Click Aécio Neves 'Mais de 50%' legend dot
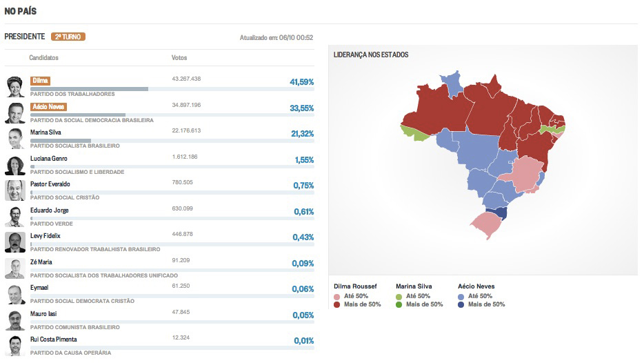Image resolution: width=644 pixels, height=363 pixels. [x=461, y=304]
